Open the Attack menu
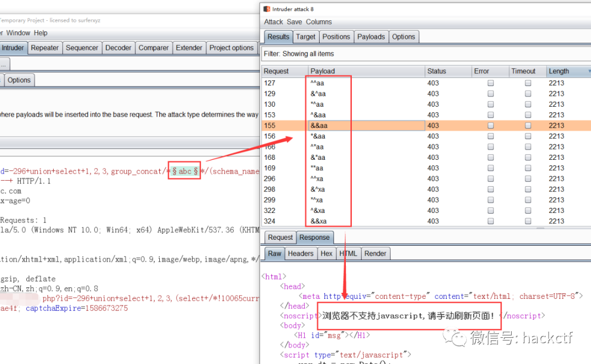Viewport: 591px width, 364px height. pos(273,22)
